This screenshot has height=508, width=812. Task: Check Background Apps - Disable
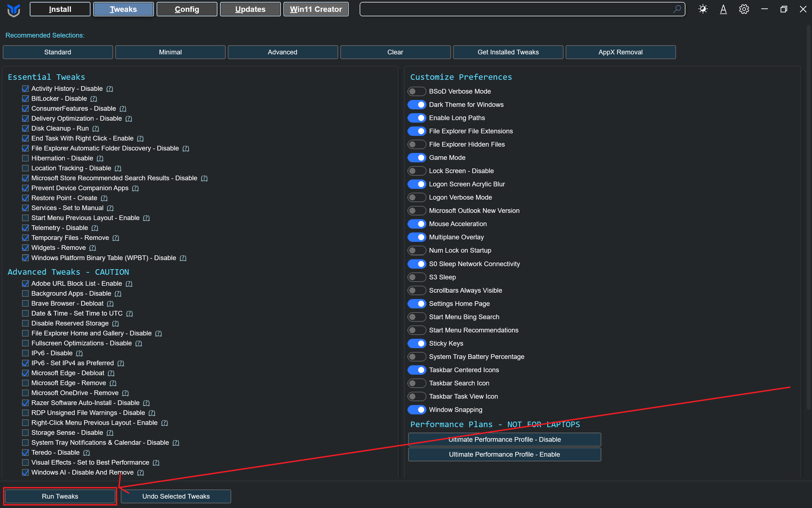point(25,294)
